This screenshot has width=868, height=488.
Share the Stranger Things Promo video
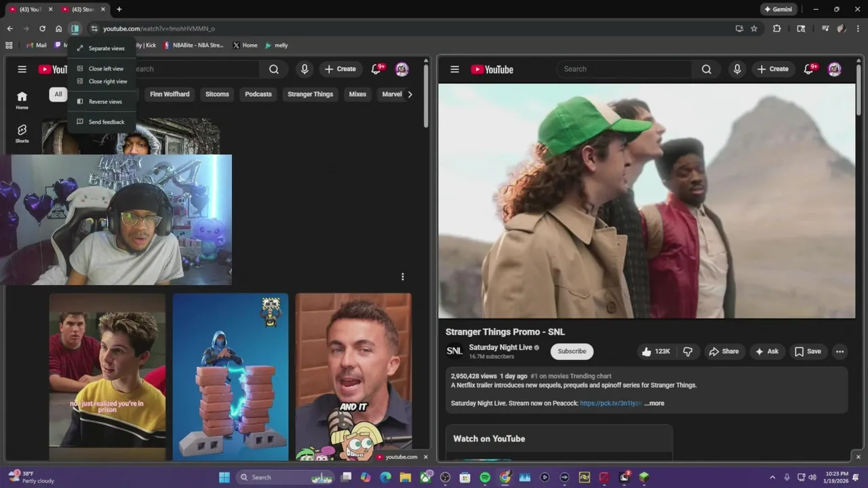(x=724, y=351)
